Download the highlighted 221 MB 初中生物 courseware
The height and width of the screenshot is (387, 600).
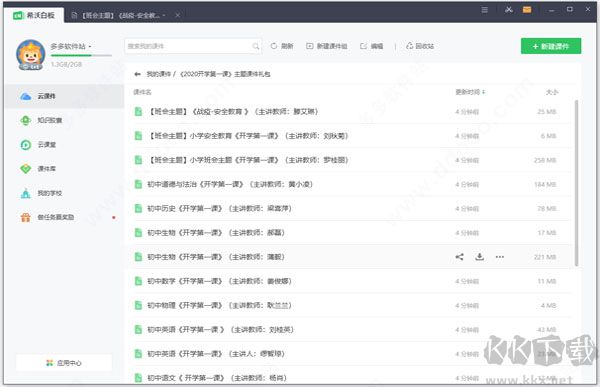(x=479, y=257)
